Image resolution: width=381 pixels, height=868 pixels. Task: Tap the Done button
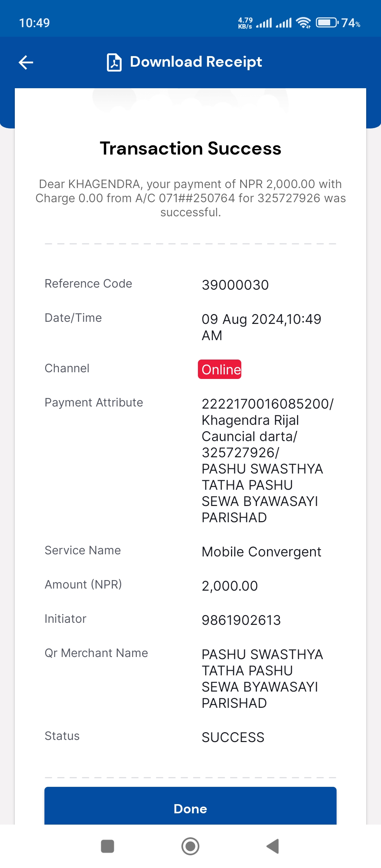point(190,808)
